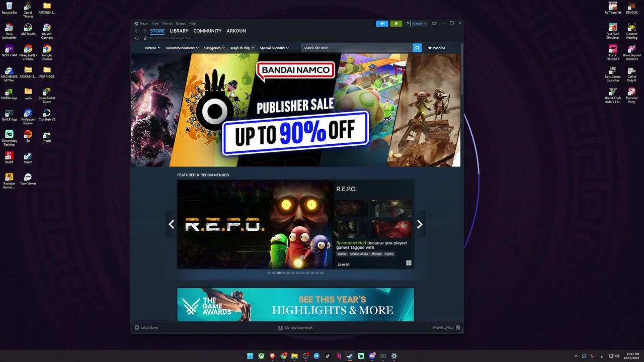644x362 pixels.
Task: Open Discord from the taskbar
Action: (x=372, y=356)
